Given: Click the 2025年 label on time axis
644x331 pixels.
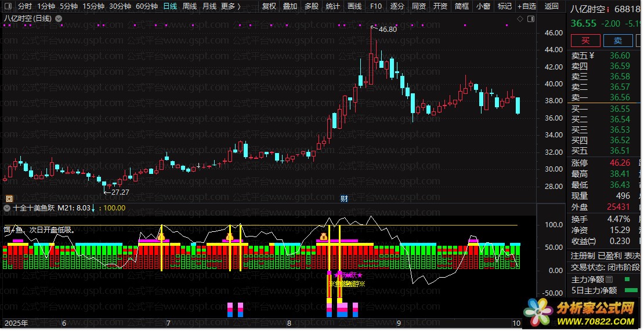Looking at the screenshot, I should (16, 323).
